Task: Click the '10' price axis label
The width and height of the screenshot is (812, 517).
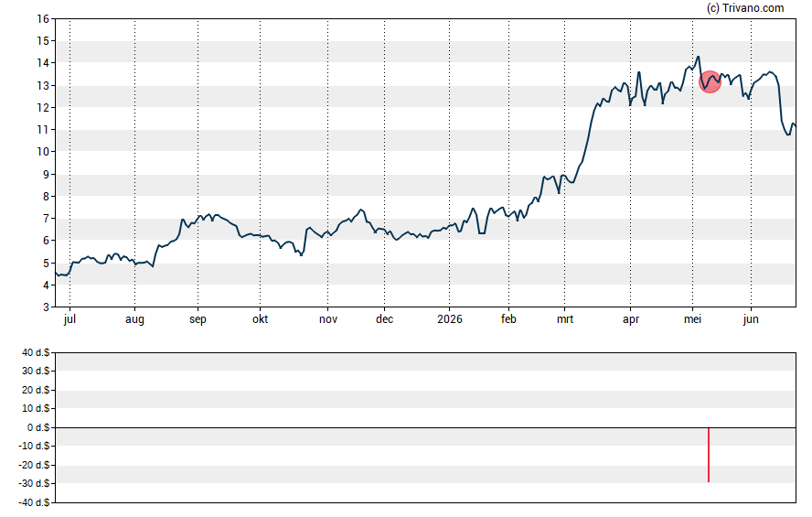Action: click(x=43, y=152)
